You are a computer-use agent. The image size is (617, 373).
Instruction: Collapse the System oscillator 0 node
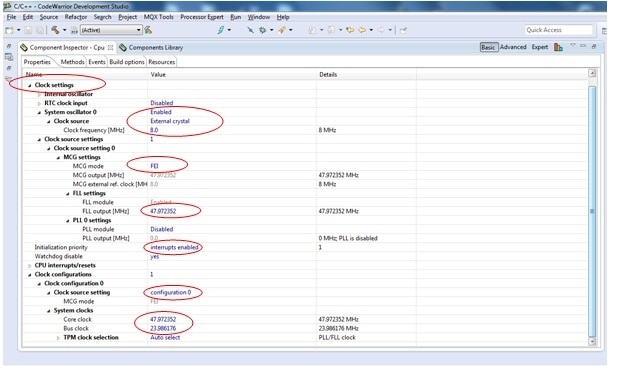pos(39,113)
